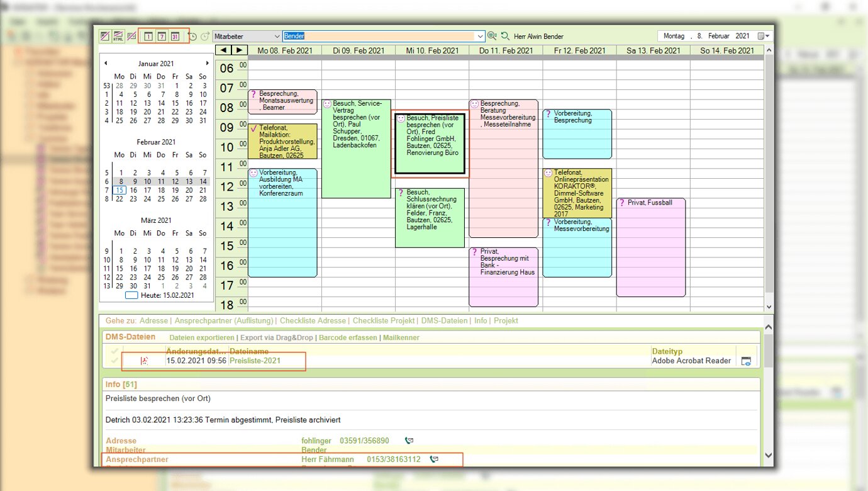
Task: Switch to the week view (7) icon
Action: 162,37
